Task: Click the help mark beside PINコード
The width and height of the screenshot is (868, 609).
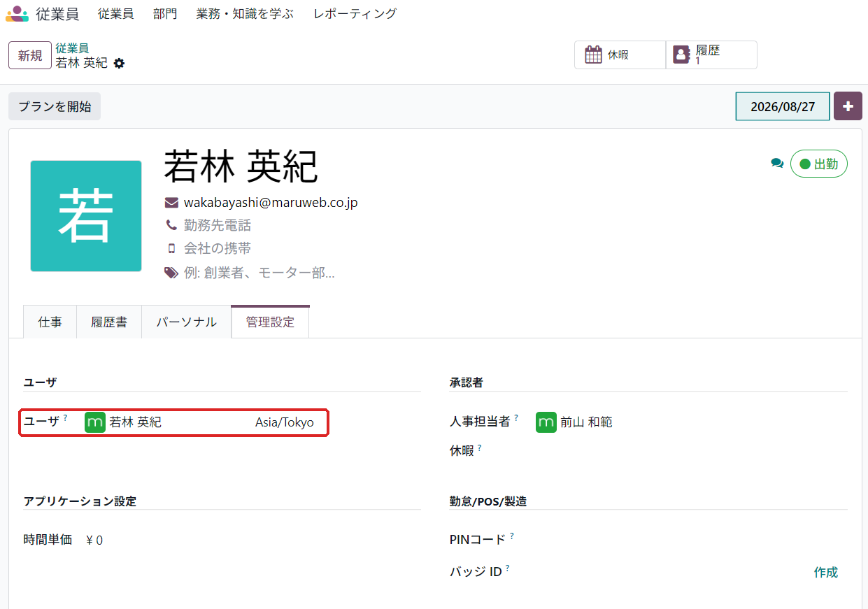Action: click(511, 536)
